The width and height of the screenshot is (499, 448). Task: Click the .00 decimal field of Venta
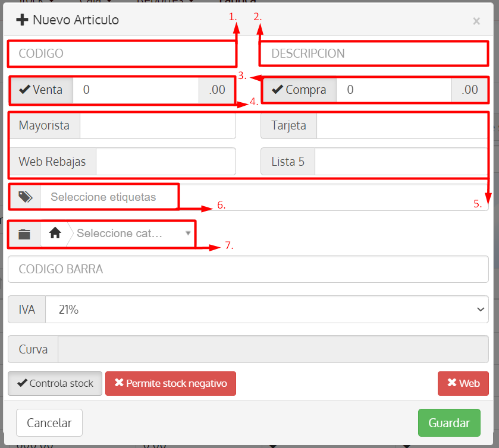click(x=216, y=89)
